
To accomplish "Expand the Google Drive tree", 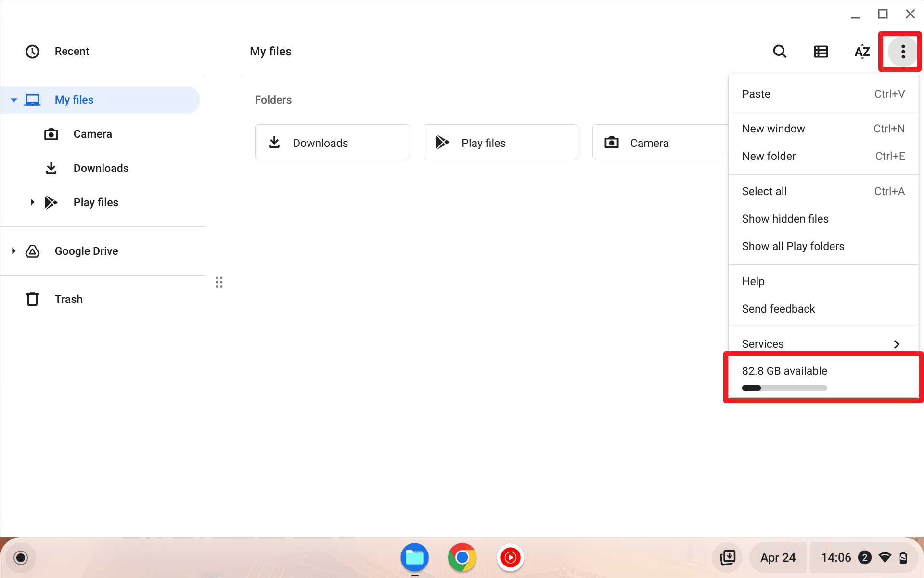I will 13,251.
